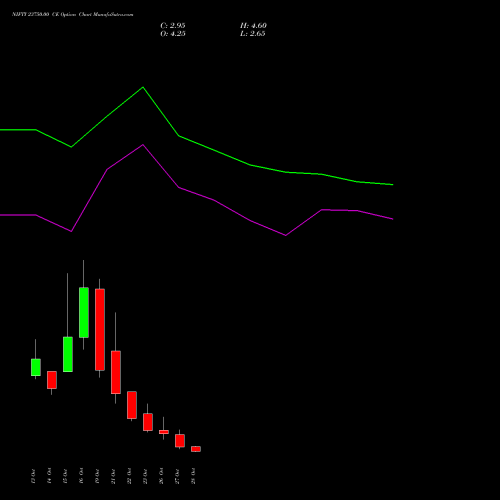
Task: Click the red candle for 23 Oct
Action: coord(148,422)
